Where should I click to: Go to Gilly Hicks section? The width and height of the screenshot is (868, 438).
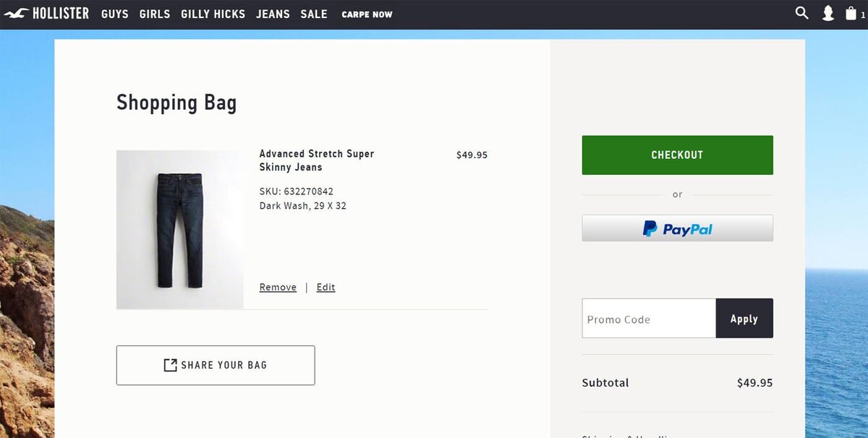213,14
